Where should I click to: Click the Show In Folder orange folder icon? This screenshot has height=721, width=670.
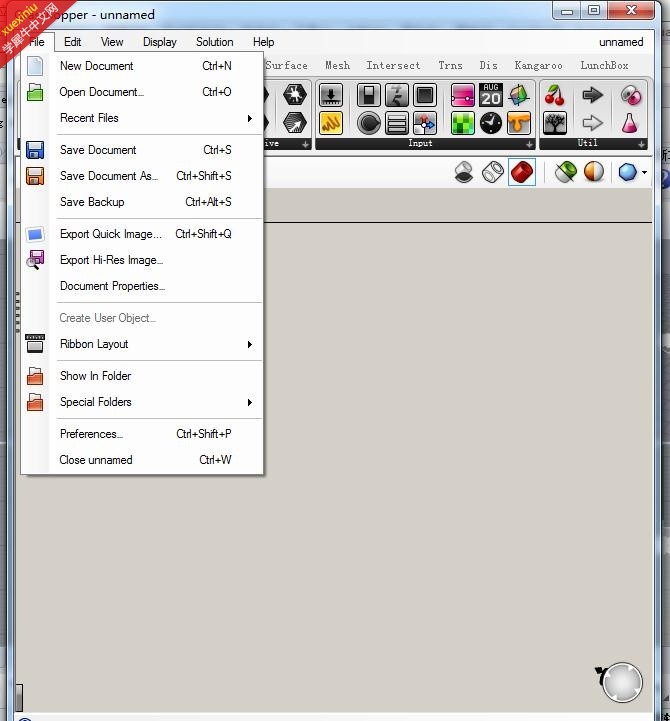coord(35,376)
